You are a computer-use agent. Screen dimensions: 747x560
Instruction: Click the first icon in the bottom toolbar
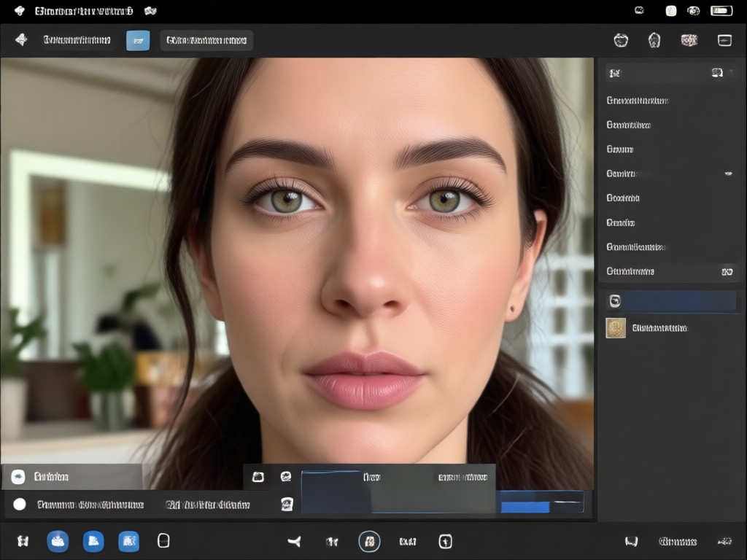tap(23, 541)
